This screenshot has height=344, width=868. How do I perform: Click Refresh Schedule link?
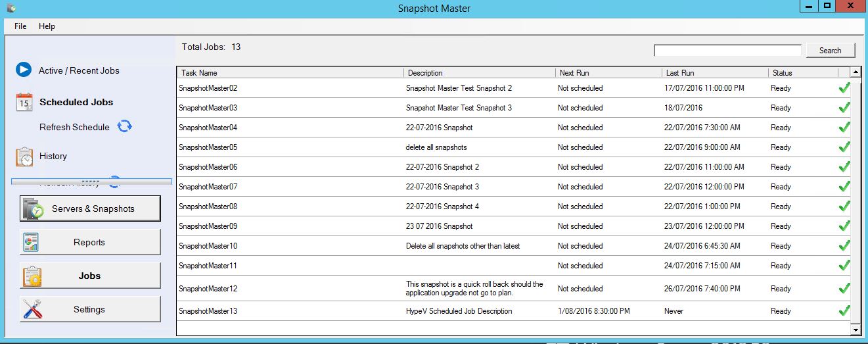[x=74, y=127]
